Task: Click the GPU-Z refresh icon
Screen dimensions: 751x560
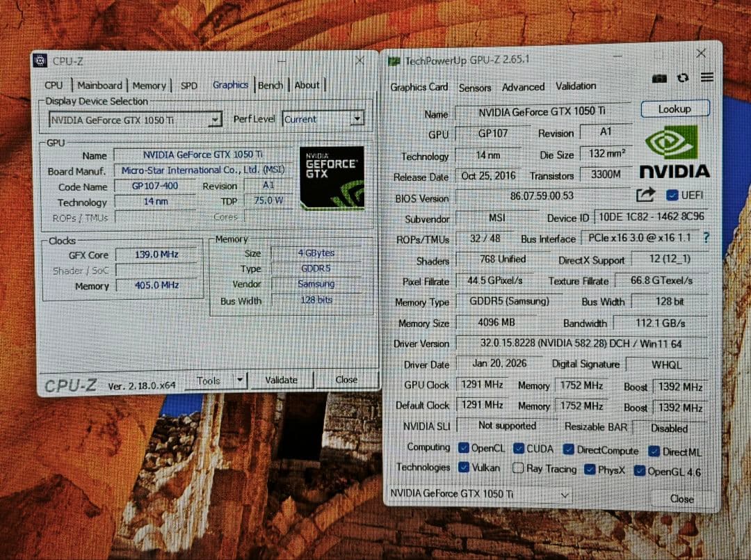Action: click(683, 78)
